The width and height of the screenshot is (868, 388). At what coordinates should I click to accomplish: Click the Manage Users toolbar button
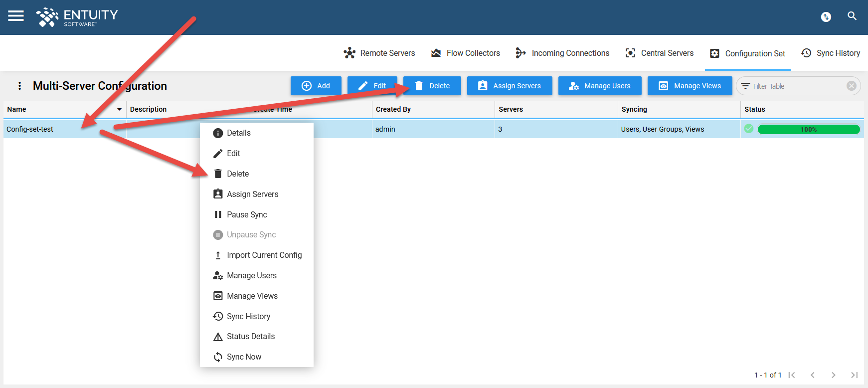tap(600, 86)
